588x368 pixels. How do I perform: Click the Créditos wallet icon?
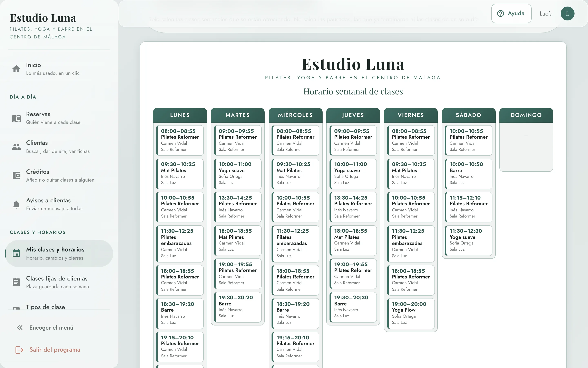[x=16, y=175]
